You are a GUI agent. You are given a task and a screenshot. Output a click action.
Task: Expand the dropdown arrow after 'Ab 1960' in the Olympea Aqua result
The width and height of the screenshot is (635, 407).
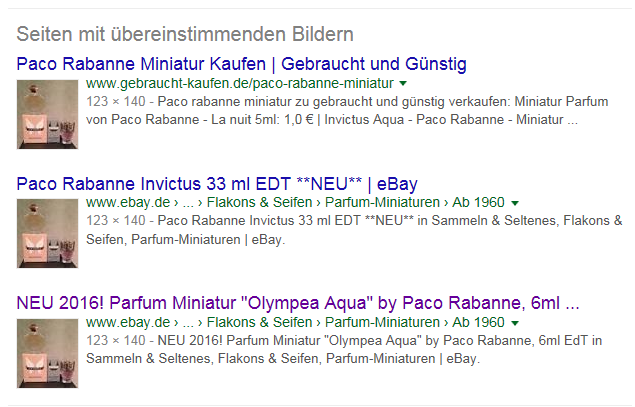click(515, 323)
